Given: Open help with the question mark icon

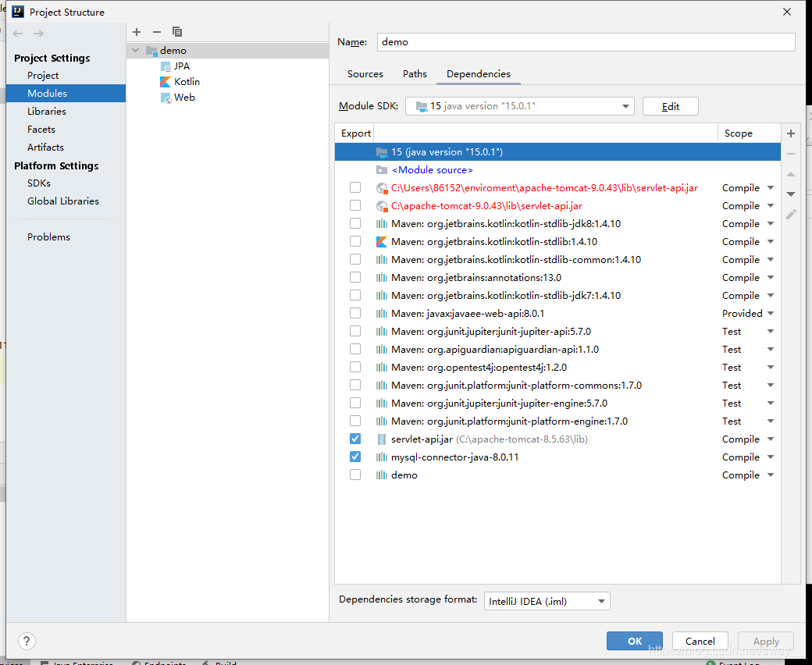Looking at the screenshot, I should [27, 642].
